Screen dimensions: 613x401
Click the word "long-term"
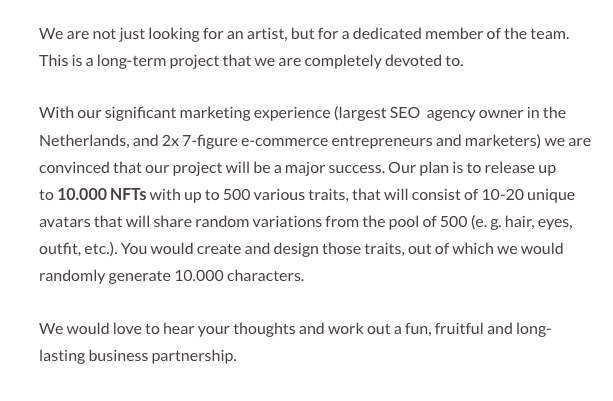(121, 60)
